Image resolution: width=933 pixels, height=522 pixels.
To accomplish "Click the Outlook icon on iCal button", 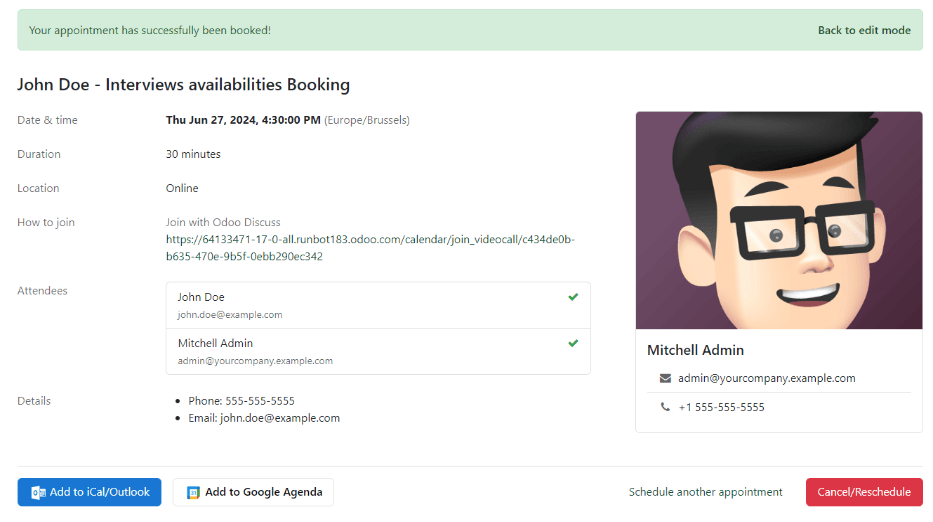I will (x=38, y=492).
